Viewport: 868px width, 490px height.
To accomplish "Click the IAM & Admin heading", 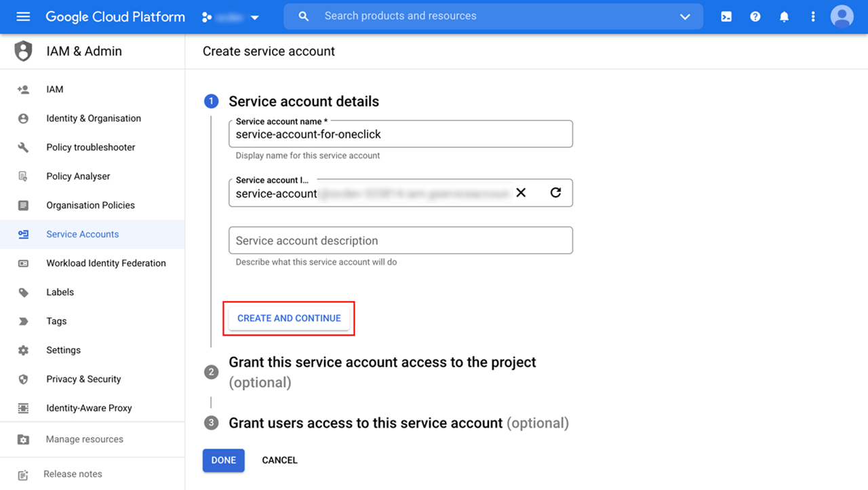I will (x=84, y=51).
